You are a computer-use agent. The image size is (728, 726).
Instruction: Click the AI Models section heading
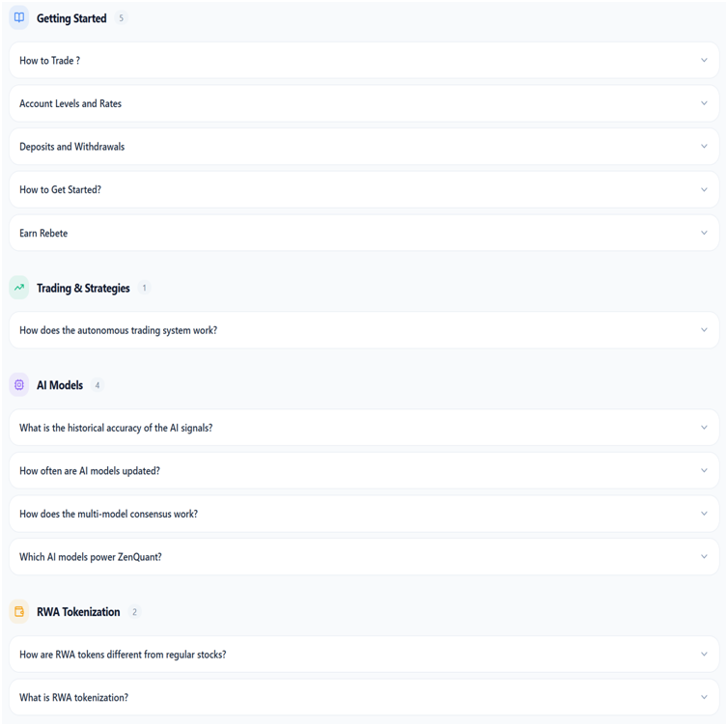60,385
